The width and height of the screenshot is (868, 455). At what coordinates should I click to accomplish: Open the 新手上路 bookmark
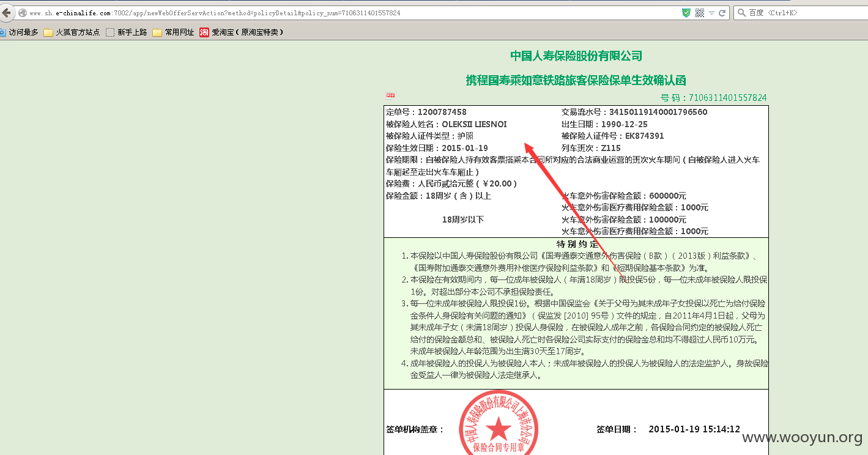pyautogui.click(x=126, y=32)
